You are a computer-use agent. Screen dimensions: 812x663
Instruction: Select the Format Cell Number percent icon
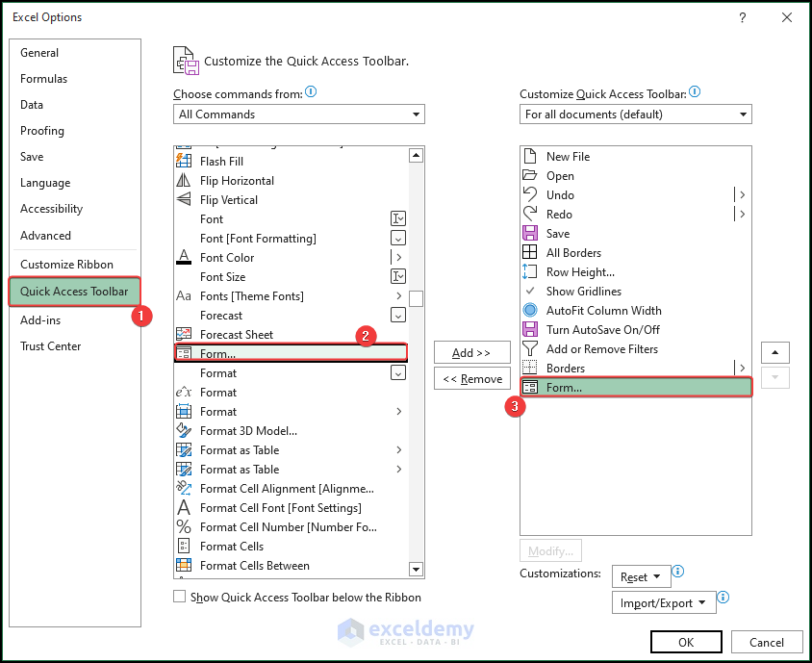(x=184, y=526)
